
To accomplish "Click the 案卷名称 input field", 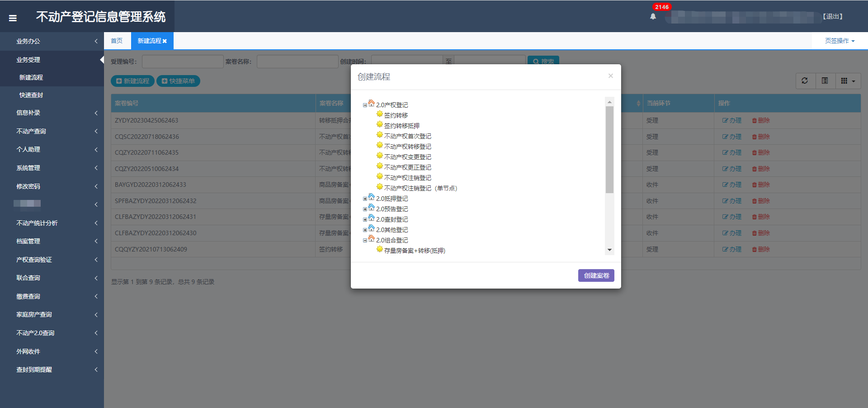I will 297,62.
